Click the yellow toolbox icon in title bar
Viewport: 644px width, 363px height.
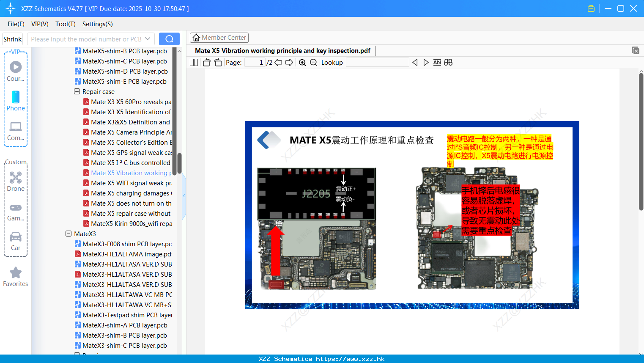coord(591,8)
